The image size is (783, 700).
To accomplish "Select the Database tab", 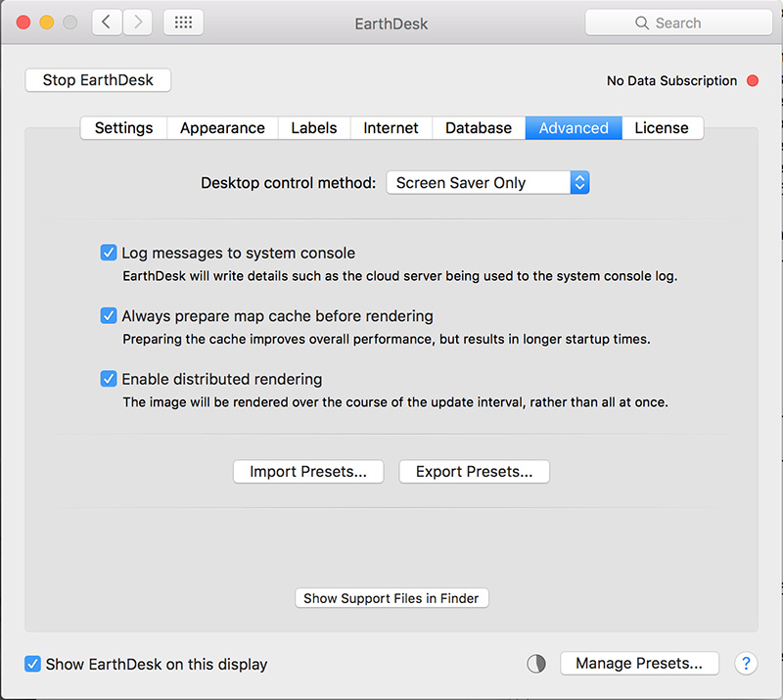I will [x=479, y=128].
